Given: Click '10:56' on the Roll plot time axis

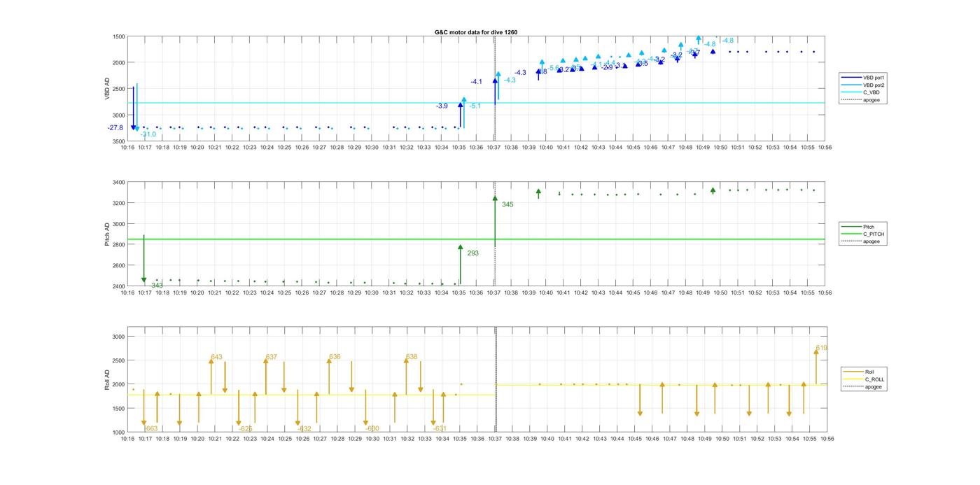Looking at the screenshot, I should pyautogui.click(x=827, y=439).
